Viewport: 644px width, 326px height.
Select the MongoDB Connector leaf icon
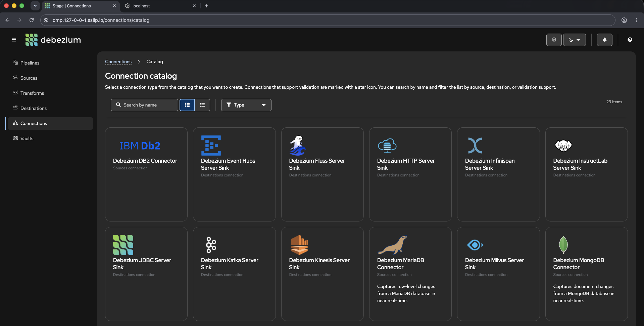point(563,245)
